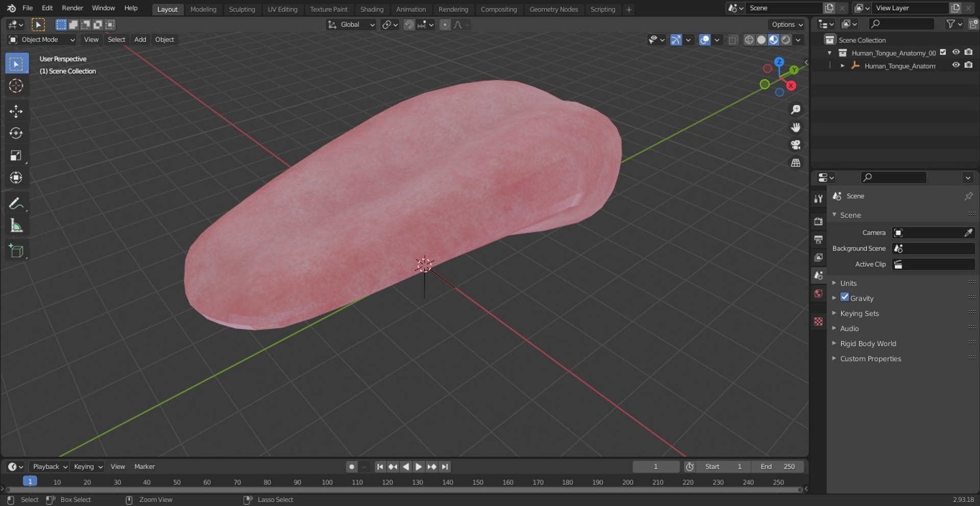Activate the Annotate pencil tool
This screenshot has height=506, width=980.
point(16,204)
